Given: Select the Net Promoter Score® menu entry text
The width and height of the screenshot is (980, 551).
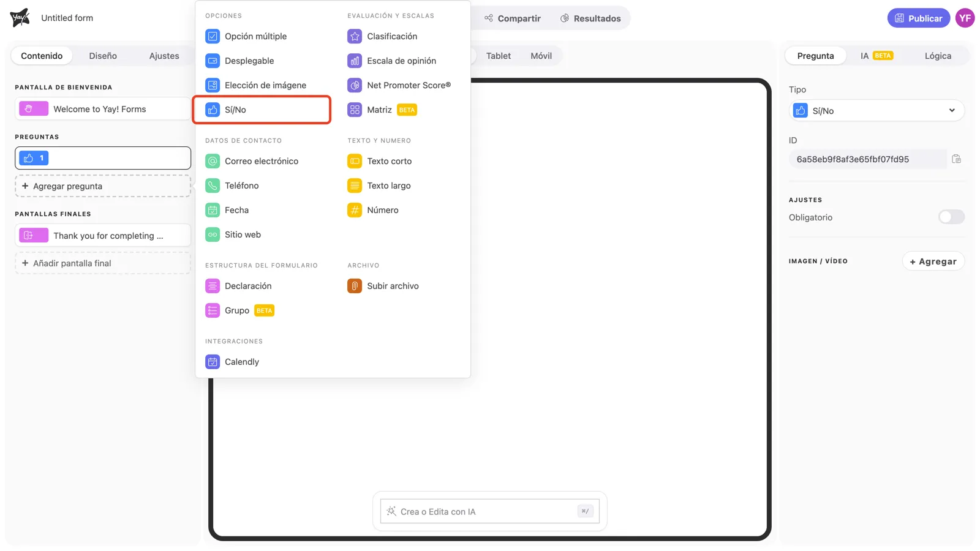Looking at the screenshot, I should [409, 85].
